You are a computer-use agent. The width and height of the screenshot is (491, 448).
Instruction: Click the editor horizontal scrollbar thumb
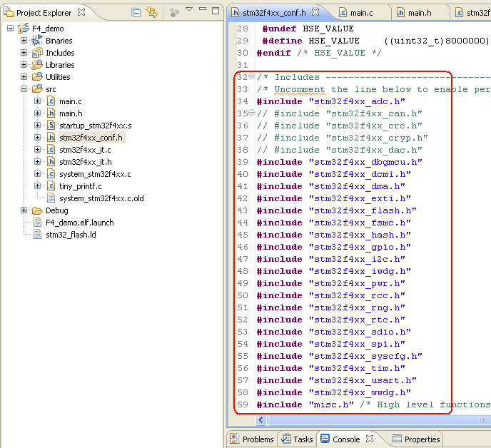click(379, 420)
